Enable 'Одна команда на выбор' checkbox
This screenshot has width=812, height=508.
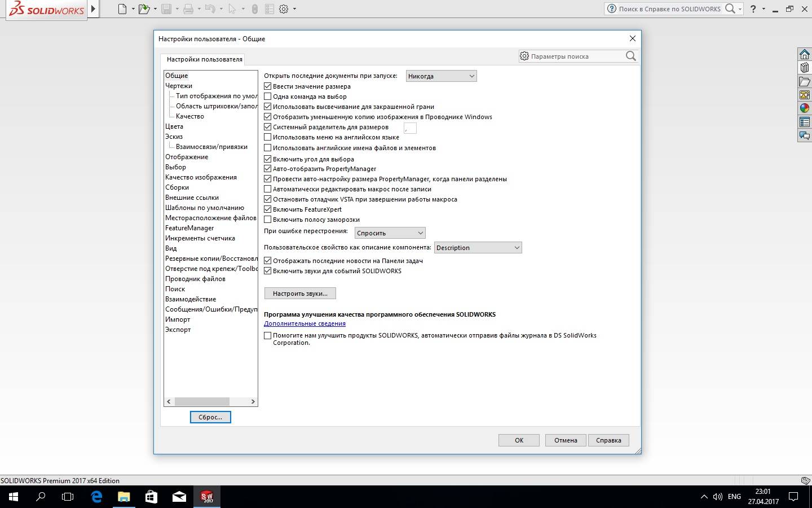(x=268, y=97)
